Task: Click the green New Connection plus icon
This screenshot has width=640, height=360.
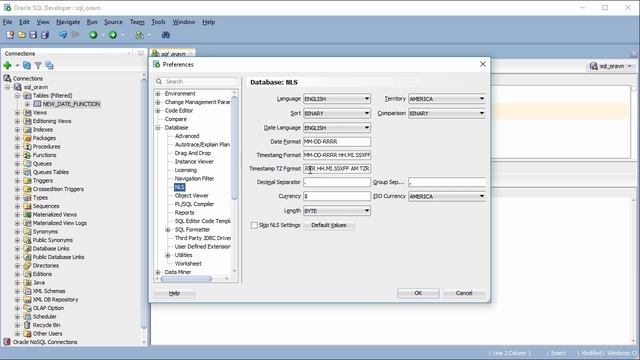Action: click(7, 65)
